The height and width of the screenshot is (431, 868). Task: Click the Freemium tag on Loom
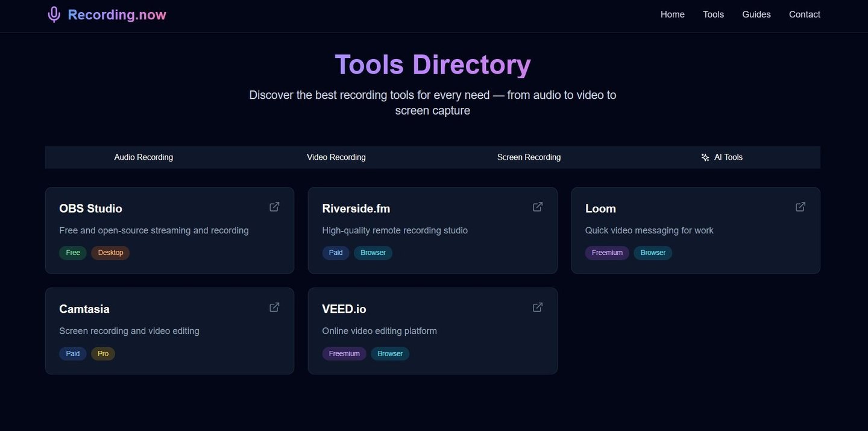(607, 253)
